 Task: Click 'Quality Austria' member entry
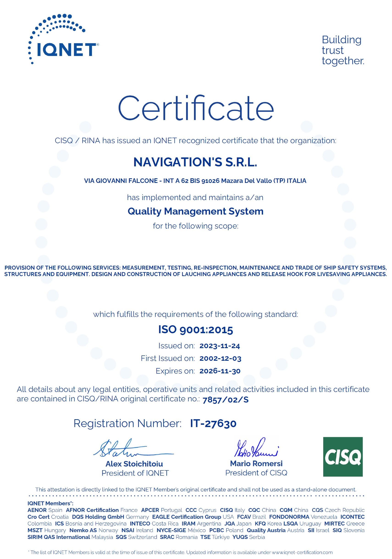(266, 530)
